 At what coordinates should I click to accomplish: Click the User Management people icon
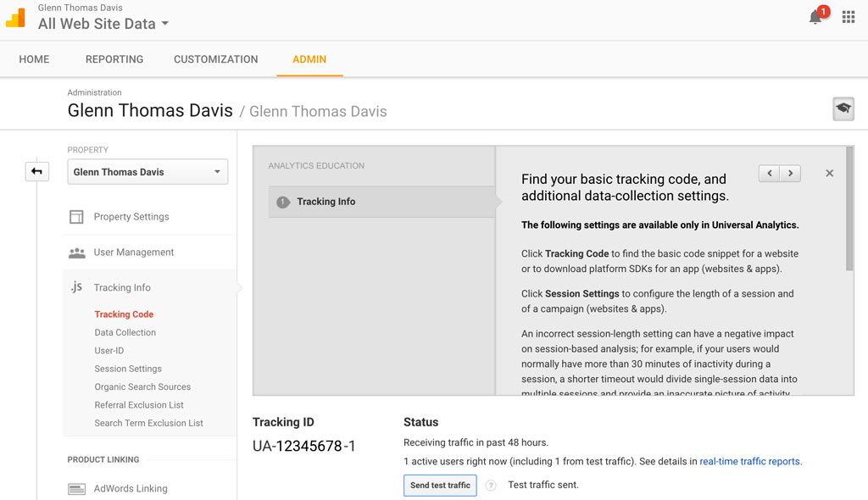76,253
